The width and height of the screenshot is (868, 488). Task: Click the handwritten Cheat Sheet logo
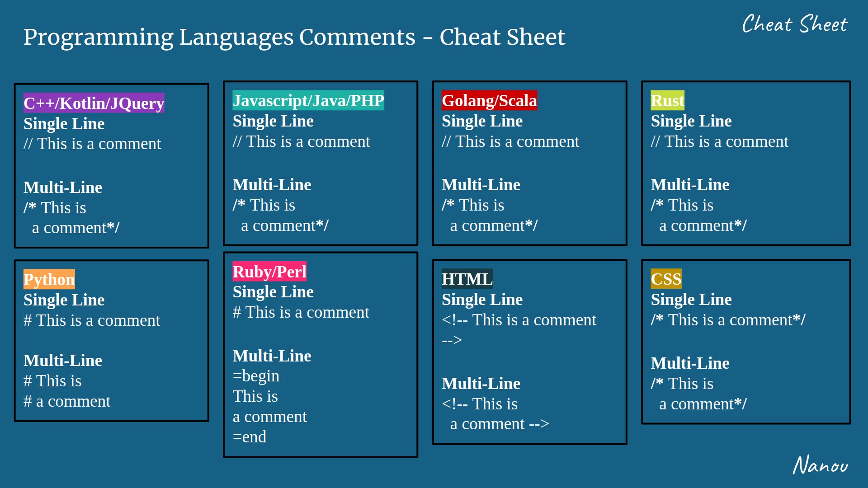[x=794, y=24]
